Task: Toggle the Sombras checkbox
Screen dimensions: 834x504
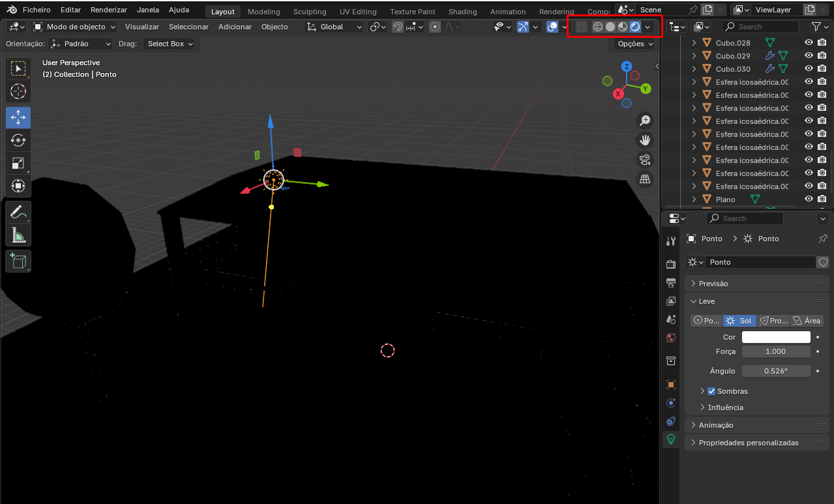Action: click(711, 391)
